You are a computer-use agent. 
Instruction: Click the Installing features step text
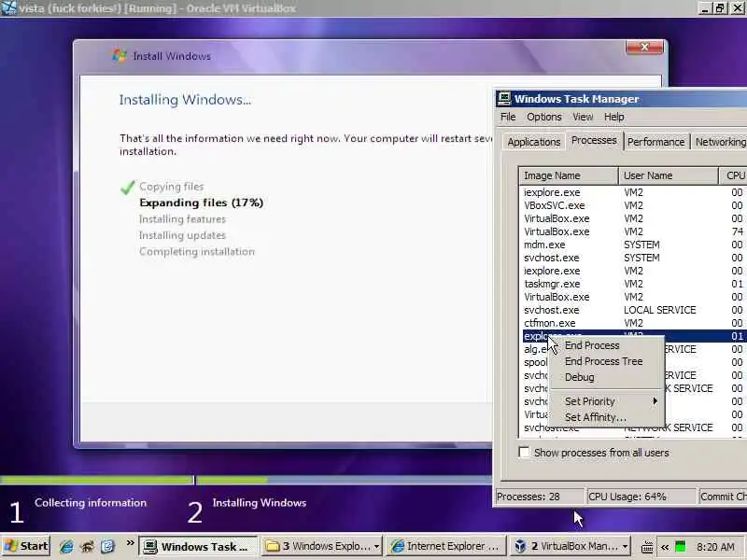[182, 219]
